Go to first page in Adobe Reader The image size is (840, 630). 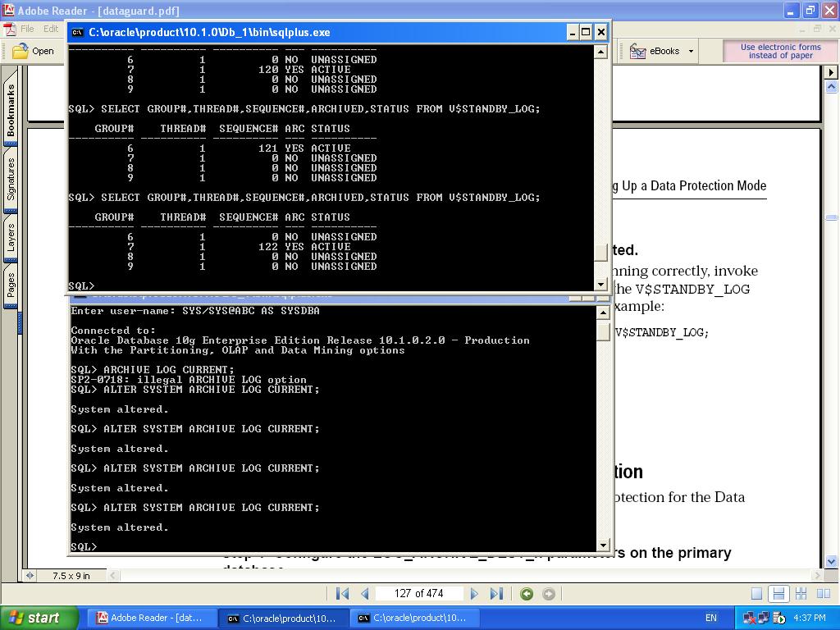click(x=342, y=594)
